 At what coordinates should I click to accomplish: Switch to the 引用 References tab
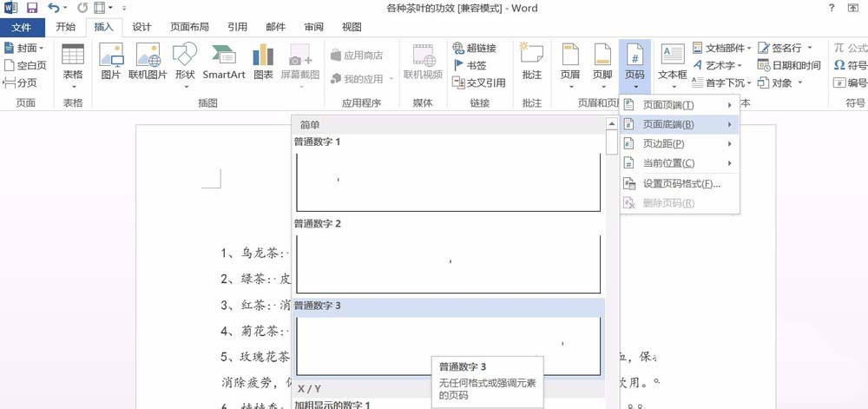[x=237, y=27]
